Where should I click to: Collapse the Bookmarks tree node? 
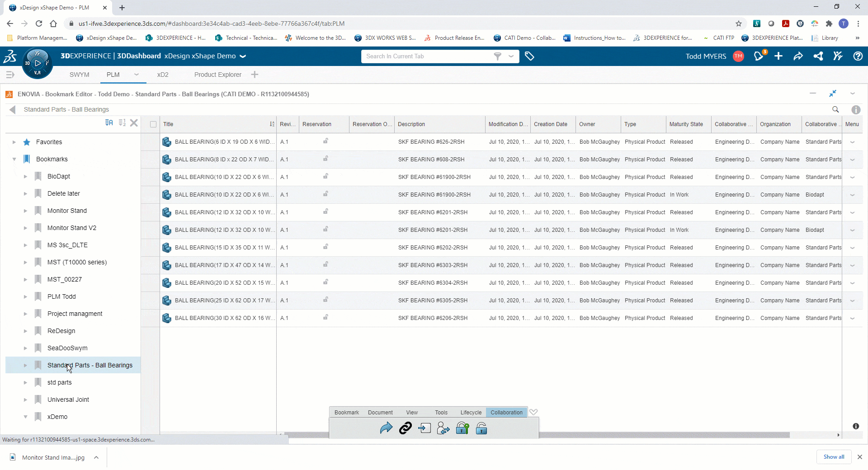14,159
